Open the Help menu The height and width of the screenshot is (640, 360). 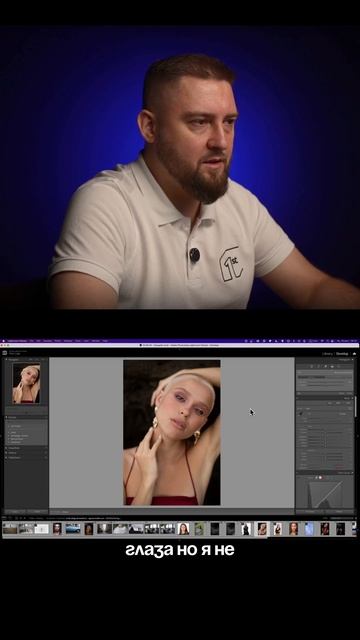pos(105,340)
